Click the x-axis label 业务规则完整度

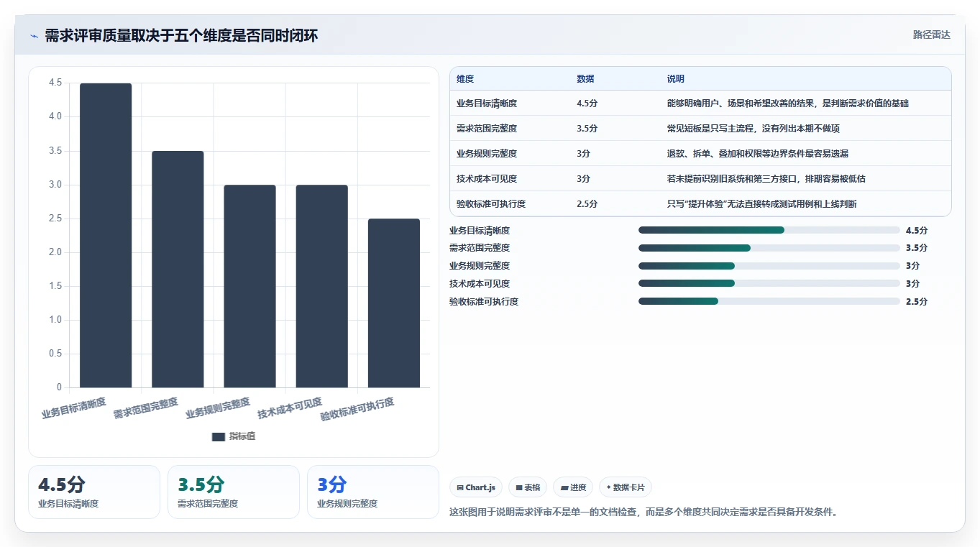pyautogui.click(x=218, y=408)
